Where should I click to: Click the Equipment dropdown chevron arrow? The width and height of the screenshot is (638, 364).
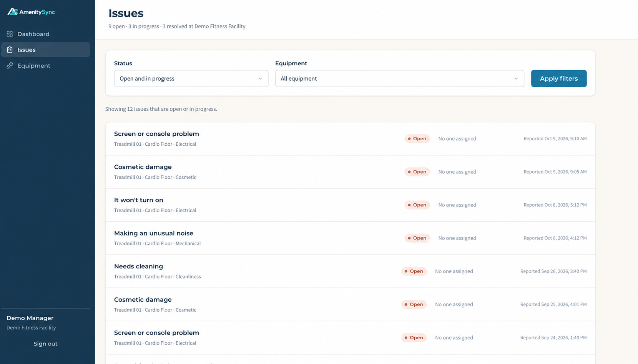(x=516, y=78)
